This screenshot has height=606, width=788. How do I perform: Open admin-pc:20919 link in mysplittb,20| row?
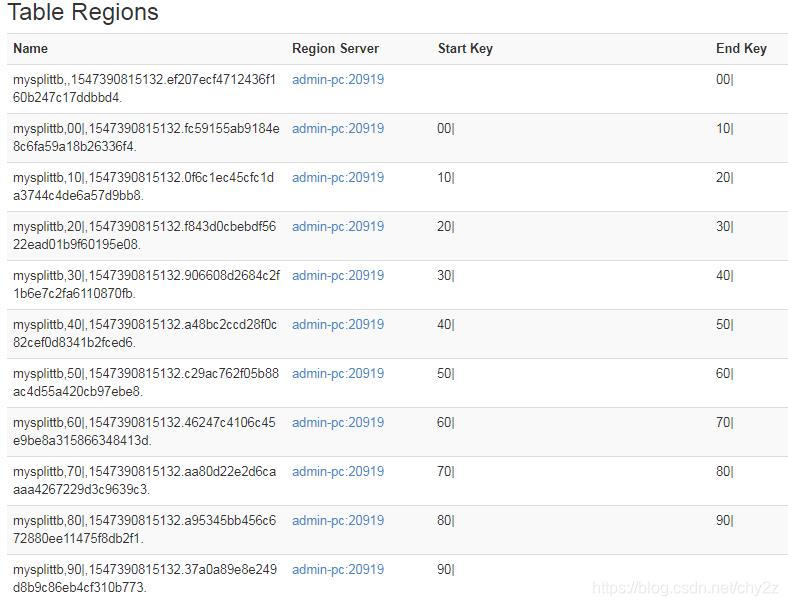tap(338, 227)
